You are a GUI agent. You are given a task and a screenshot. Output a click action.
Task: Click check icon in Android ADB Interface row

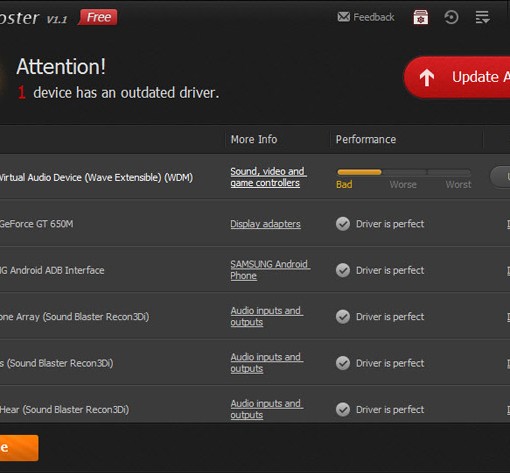pos(343,270)
